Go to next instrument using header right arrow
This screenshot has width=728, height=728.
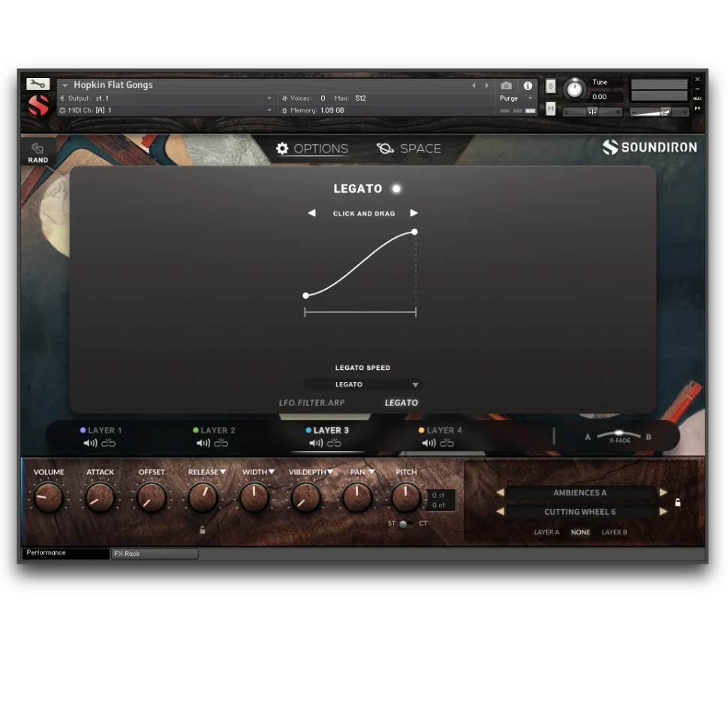[x=486, y=86]
